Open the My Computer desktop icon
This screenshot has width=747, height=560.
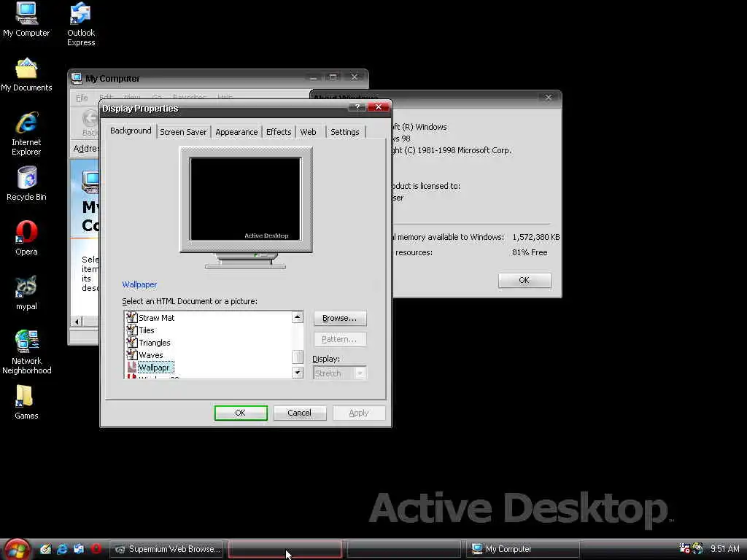click(26, 20)
